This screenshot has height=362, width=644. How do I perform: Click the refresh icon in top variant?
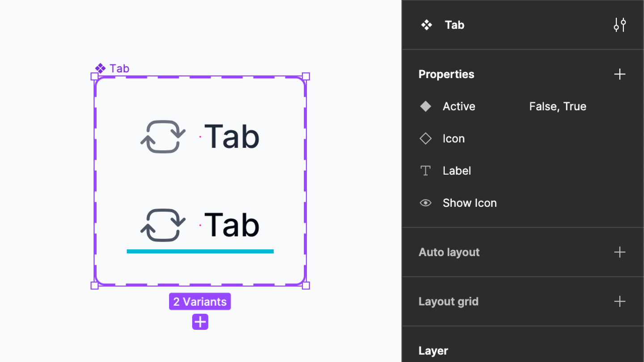163,137
